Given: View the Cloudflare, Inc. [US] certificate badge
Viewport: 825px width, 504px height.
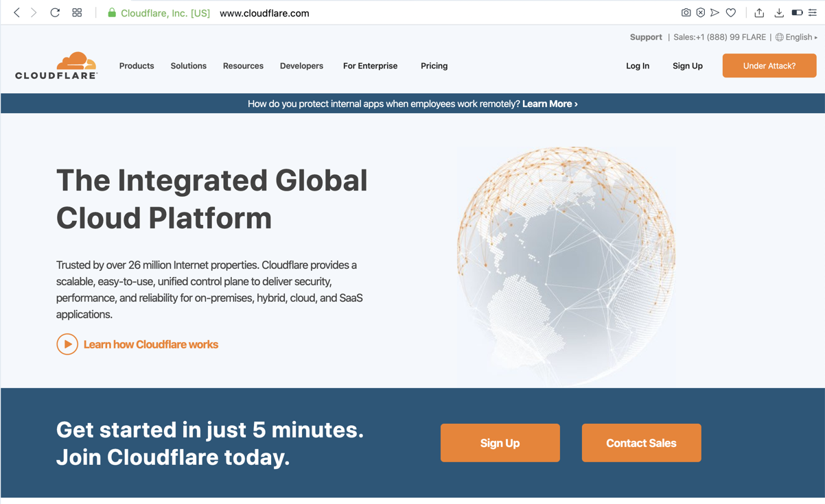Looking at the screenshot, I should [165, 13].
